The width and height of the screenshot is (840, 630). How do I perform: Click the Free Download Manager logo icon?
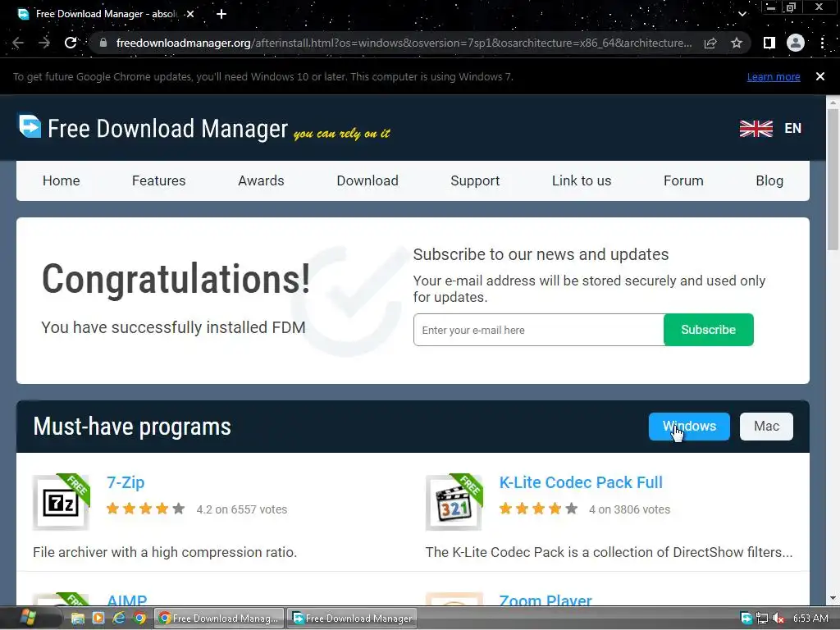30,126
